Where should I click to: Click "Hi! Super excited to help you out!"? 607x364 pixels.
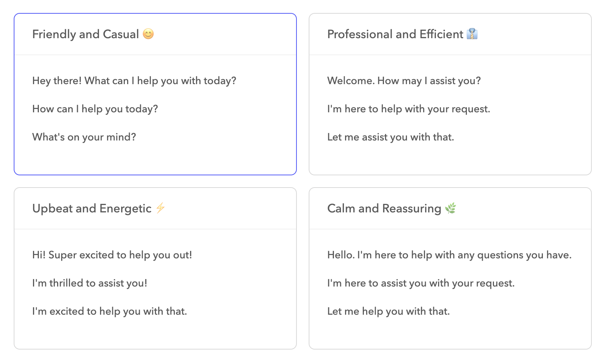pos(112,255)
